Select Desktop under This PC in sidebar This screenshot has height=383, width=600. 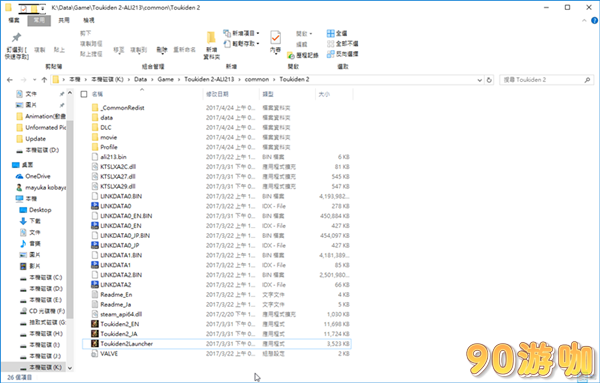[40, 210]
